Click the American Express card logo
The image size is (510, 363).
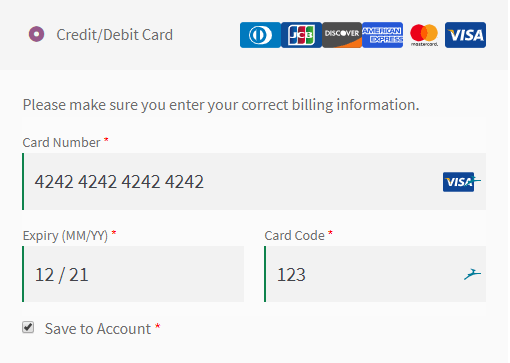(383, 35)
